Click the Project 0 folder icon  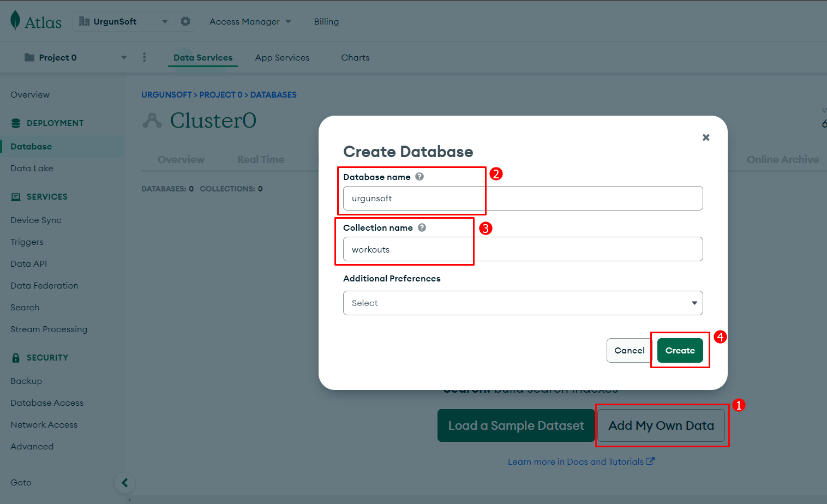(x=29, y=57)
